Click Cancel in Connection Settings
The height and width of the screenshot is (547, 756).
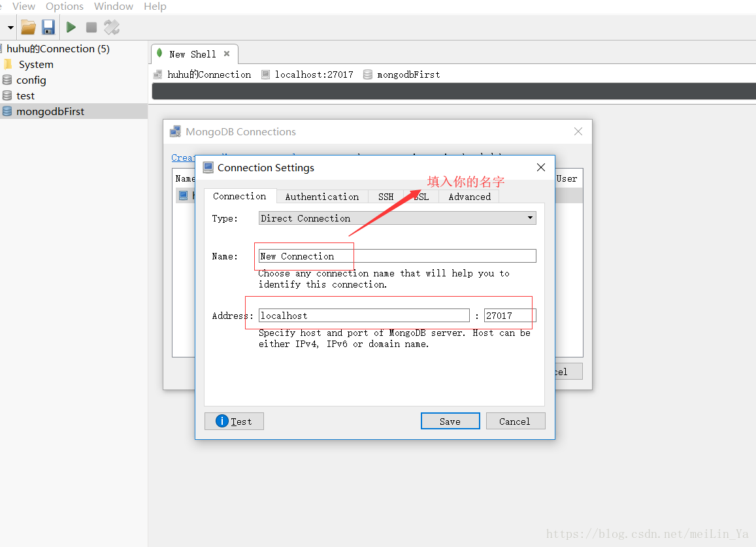516,421
